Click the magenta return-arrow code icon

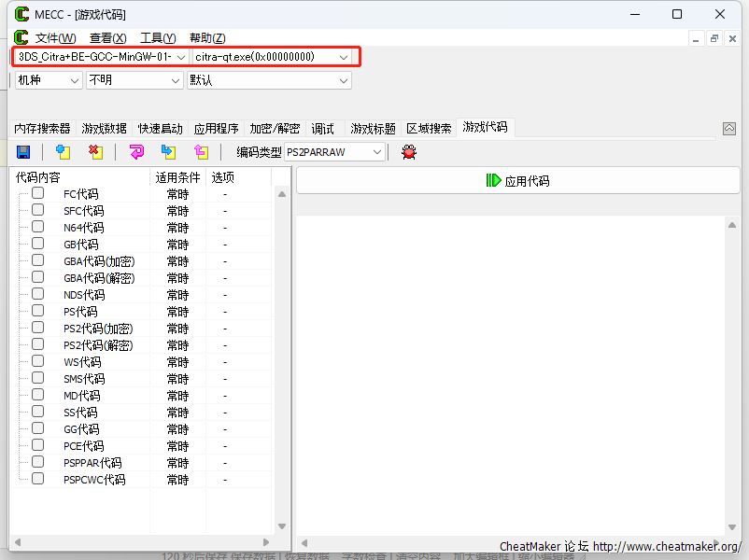136,152
